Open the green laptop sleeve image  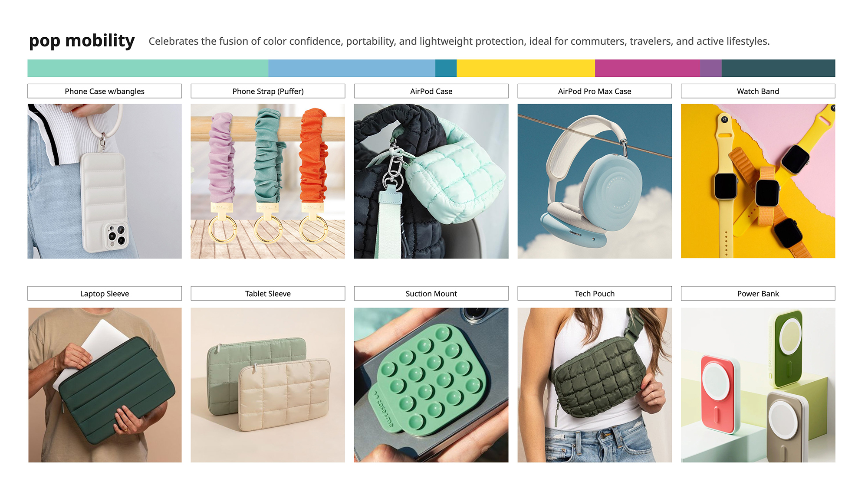105,385
